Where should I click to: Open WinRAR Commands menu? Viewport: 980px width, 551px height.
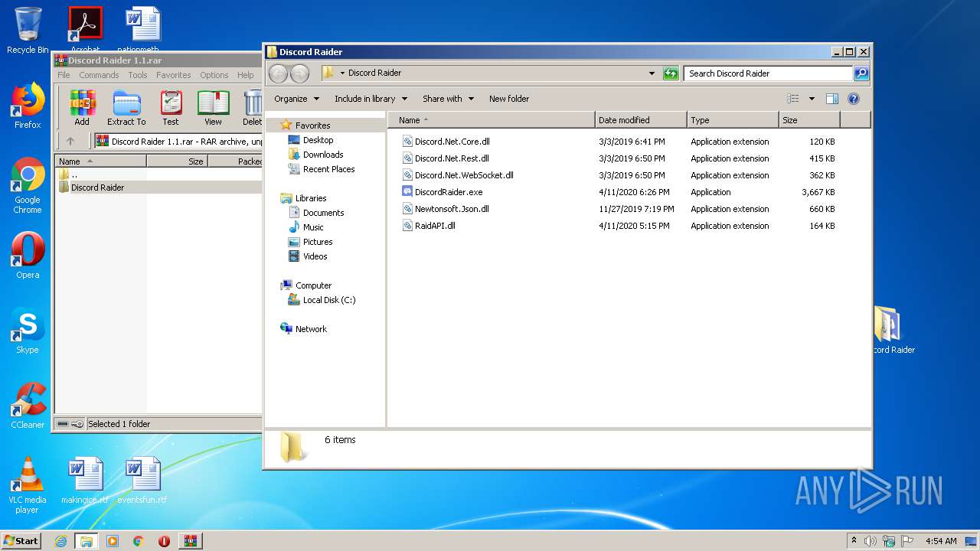pos(99,75)
